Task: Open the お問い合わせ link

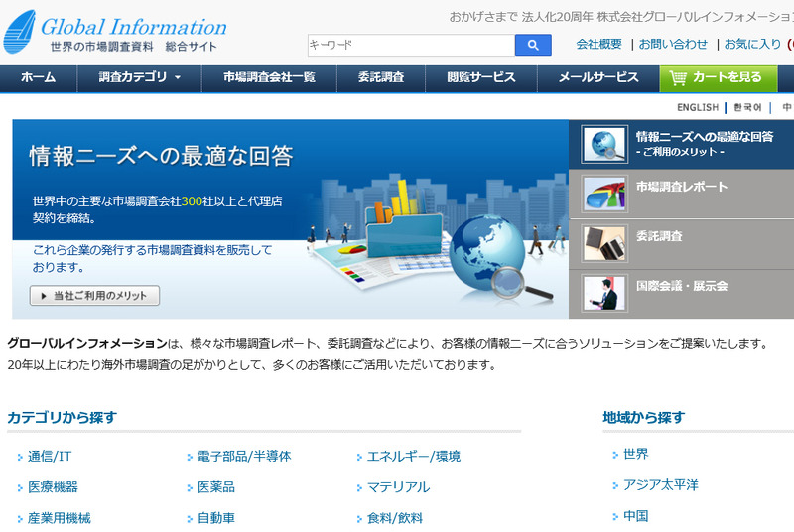Action: pyautogui.click(x=673, y=44)
